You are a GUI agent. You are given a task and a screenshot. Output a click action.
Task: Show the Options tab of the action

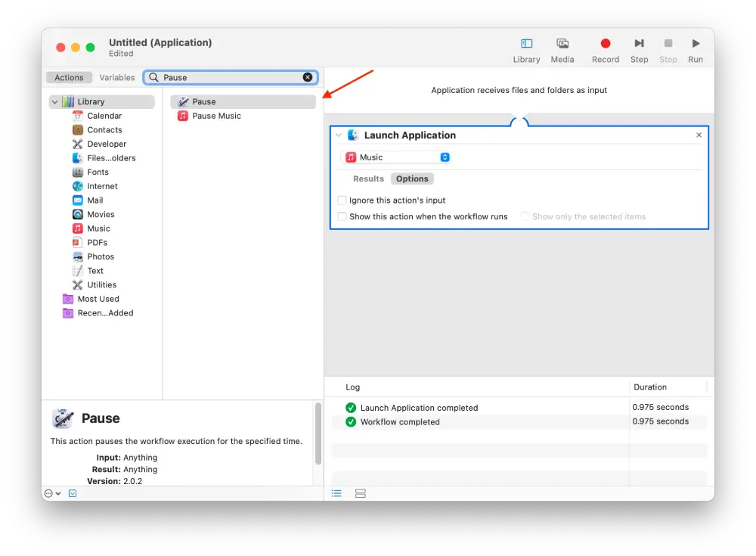[x=412, y=179]
